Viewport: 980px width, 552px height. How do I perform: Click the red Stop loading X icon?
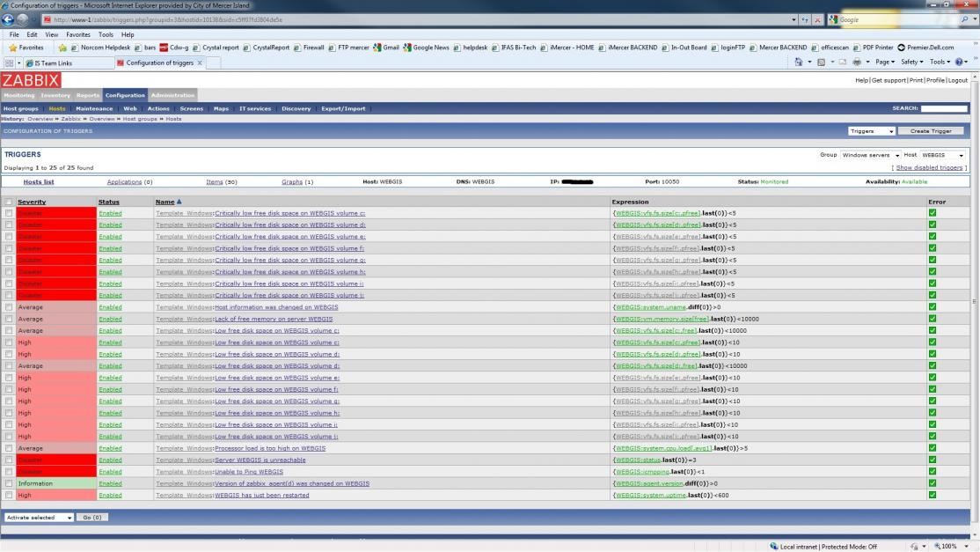click(x=818, y=19)
